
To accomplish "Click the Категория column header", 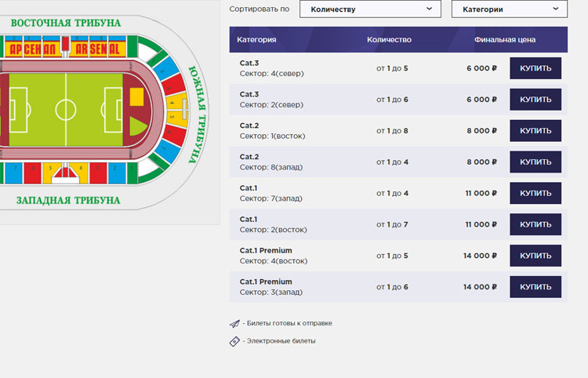I will coord(256,39).
